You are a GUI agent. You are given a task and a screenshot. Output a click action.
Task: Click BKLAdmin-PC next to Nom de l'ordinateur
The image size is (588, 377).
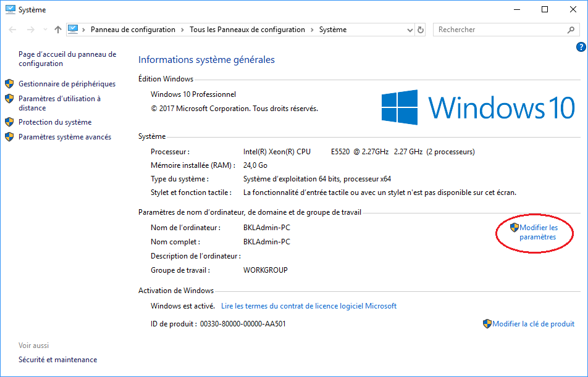(x=267, y=228)
